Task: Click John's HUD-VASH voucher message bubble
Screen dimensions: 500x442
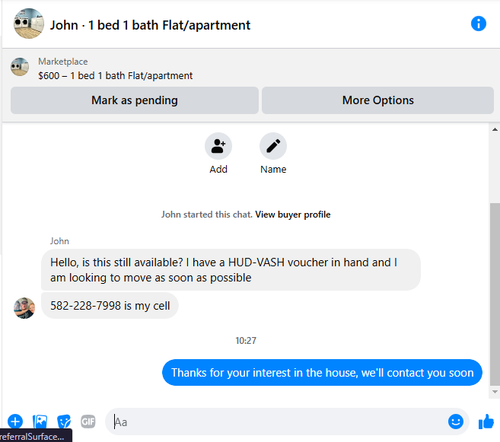Action: 231,270
